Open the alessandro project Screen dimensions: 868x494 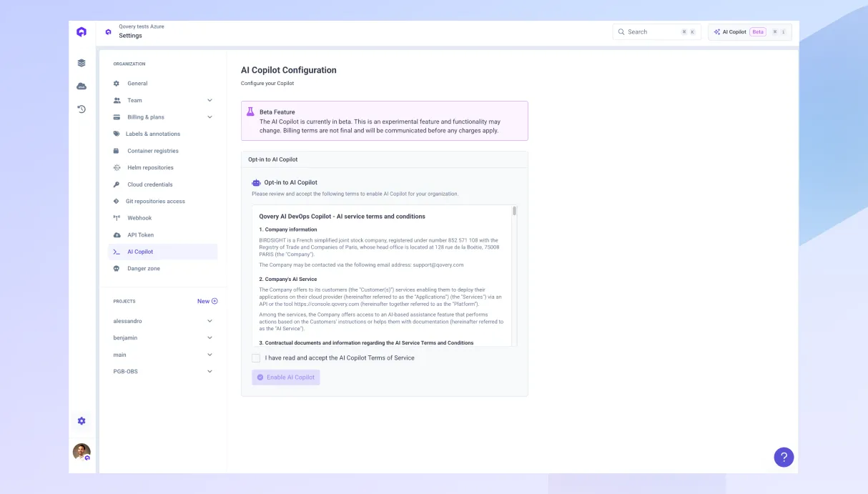[127, 321]
